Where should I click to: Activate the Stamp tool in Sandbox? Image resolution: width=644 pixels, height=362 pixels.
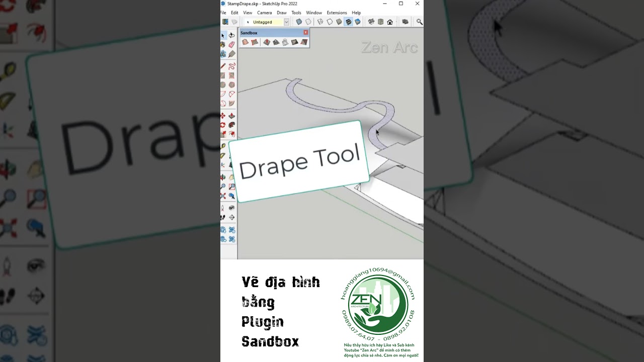point(276,42)
